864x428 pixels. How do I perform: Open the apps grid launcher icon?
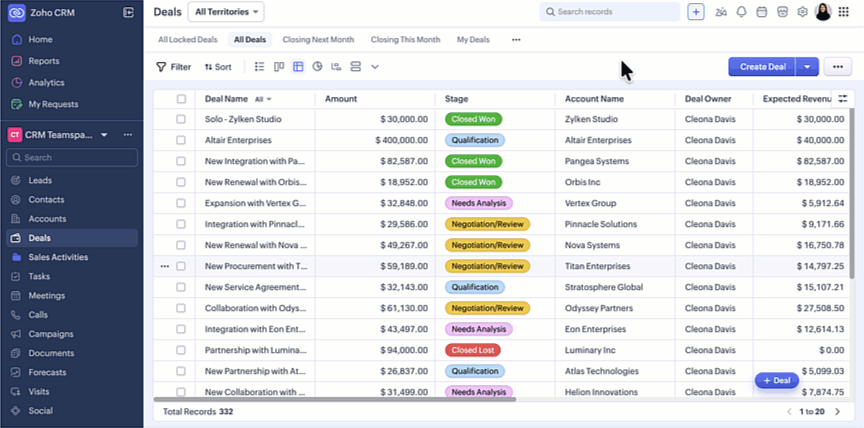(x=844, y=12)
